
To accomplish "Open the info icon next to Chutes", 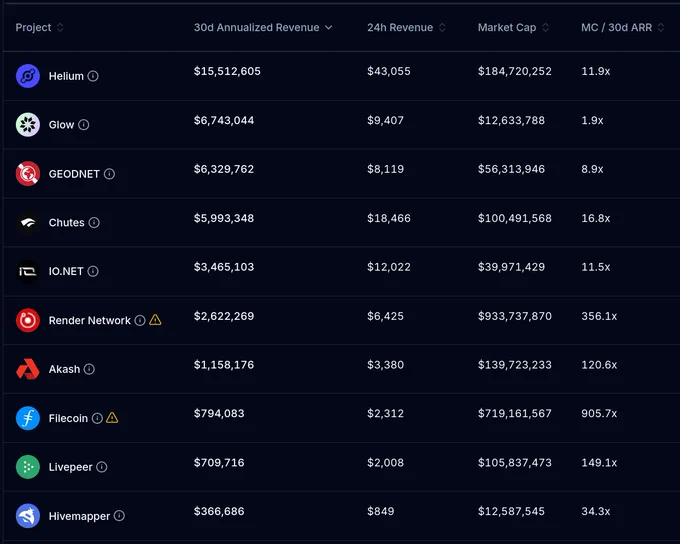I will [94, 223].
